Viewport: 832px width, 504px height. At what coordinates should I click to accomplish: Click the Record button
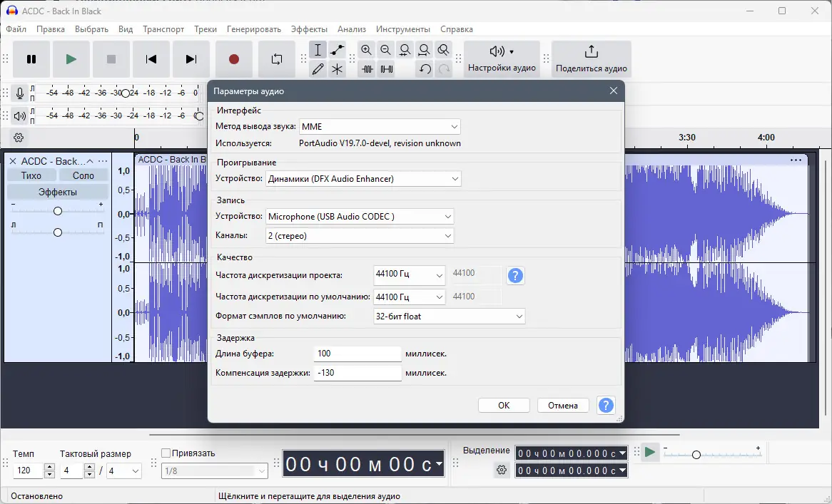[233, 59]
